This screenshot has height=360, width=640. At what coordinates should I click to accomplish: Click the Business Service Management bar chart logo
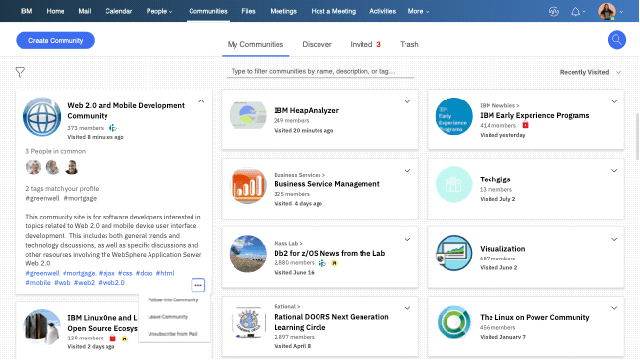(248, 186)
